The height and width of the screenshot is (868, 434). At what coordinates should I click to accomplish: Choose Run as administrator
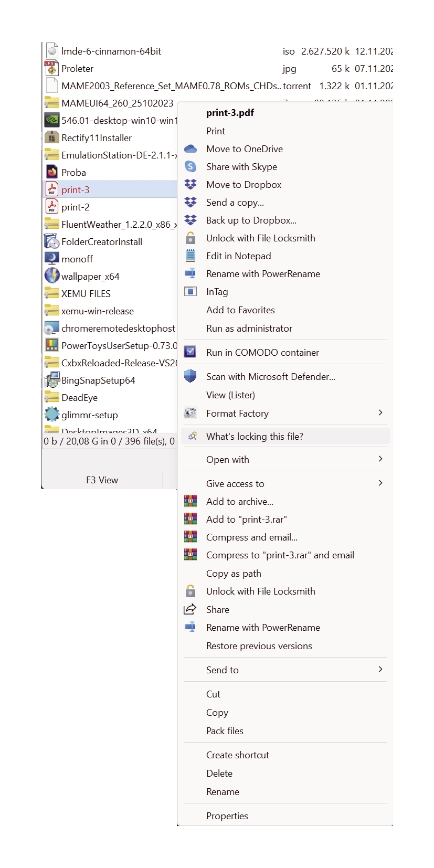point(249,329)
